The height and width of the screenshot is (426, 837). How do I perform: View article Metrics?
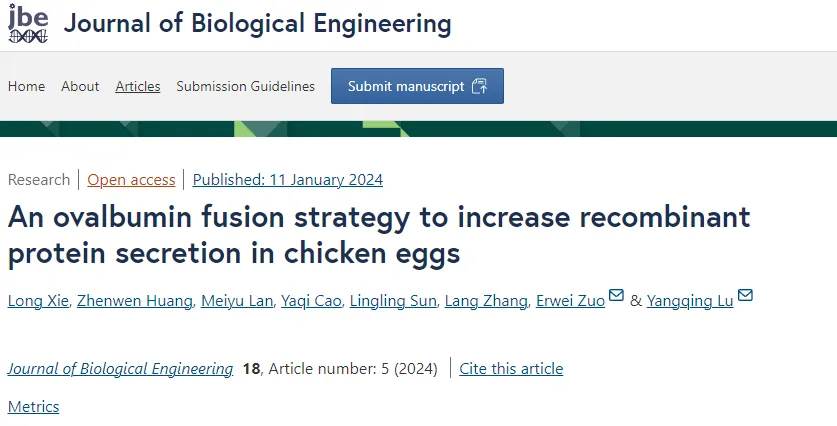[x=33, y=407]
